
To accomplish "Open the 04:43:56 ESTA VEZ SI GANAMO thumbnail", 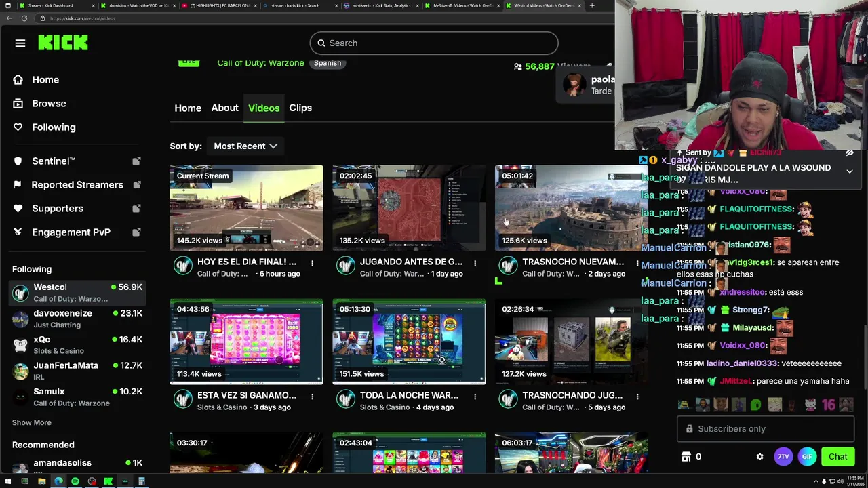I will click(x=246, y=342).
